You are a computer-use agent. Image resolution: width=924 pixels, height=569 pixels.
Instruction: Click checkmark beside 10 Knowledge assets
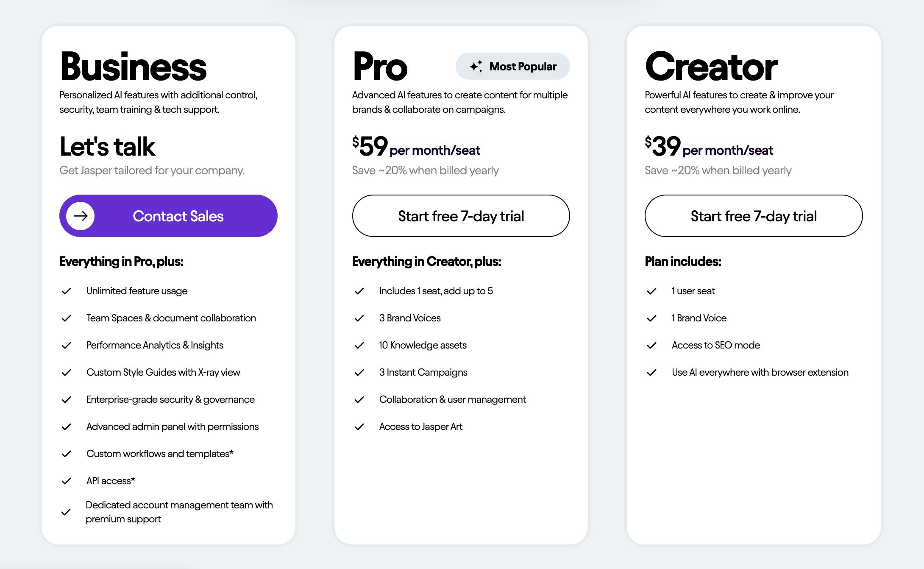(x=359, y=346)
